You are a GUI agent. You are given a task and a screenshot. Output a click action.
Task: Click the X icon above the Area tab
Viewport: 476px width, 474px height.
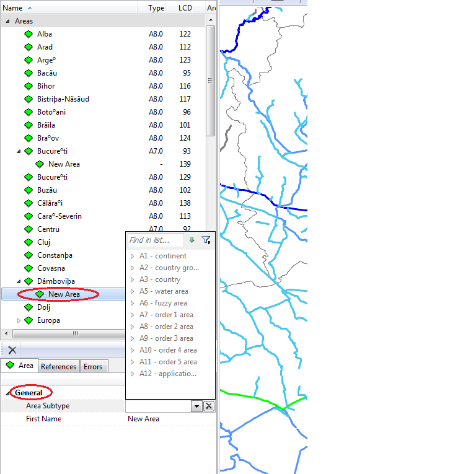tap(12, 350)
